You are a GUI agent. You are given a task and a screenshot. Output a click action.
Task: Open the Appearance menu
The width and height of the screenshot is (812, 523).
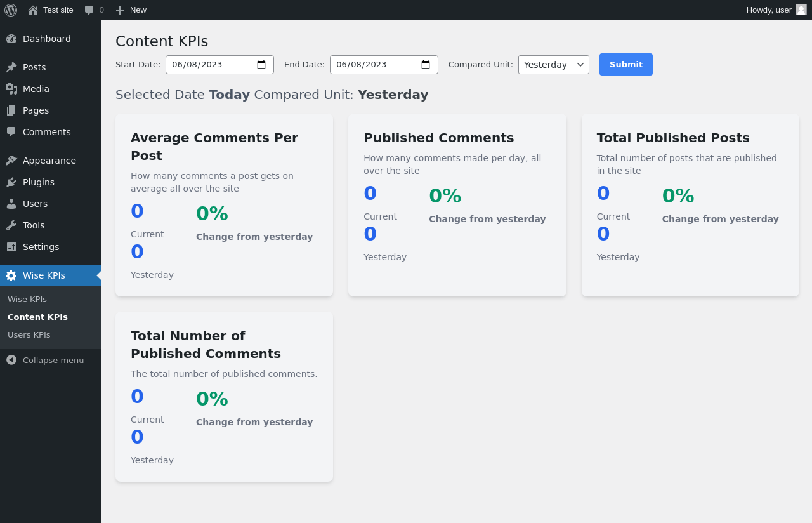(x=51, y=161)
